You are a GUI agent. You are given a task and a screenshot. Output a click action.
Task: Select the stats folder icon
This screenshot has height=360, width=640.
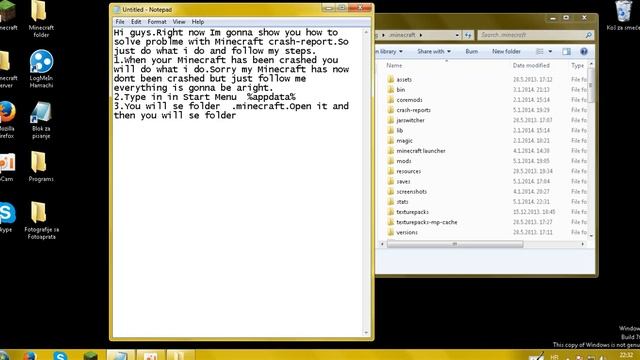point(391,202)
